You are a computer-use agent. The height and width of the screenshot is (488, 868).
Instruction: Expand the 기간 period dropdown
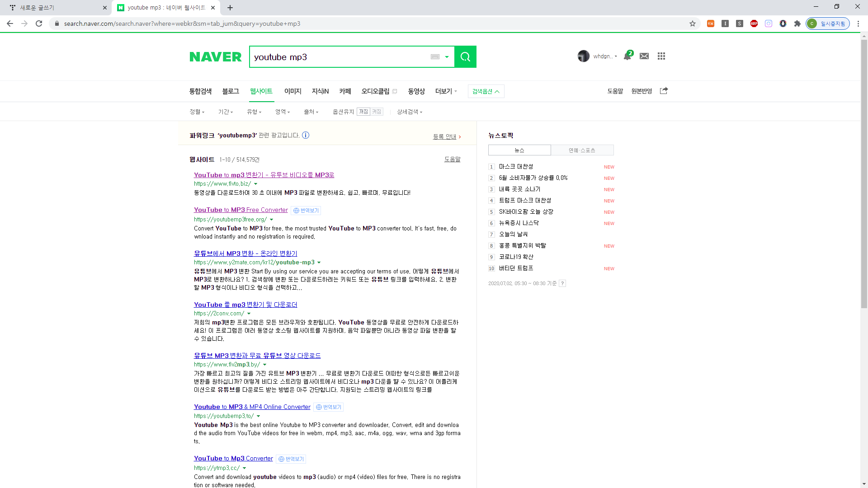click(226, 112)
